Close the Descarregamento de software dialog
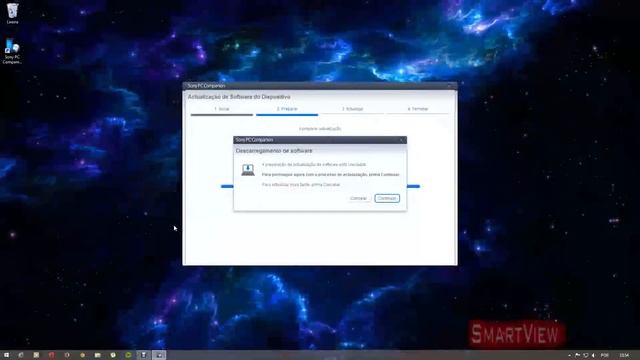Screen dimensions: 640x360 (x=402, y=140)
